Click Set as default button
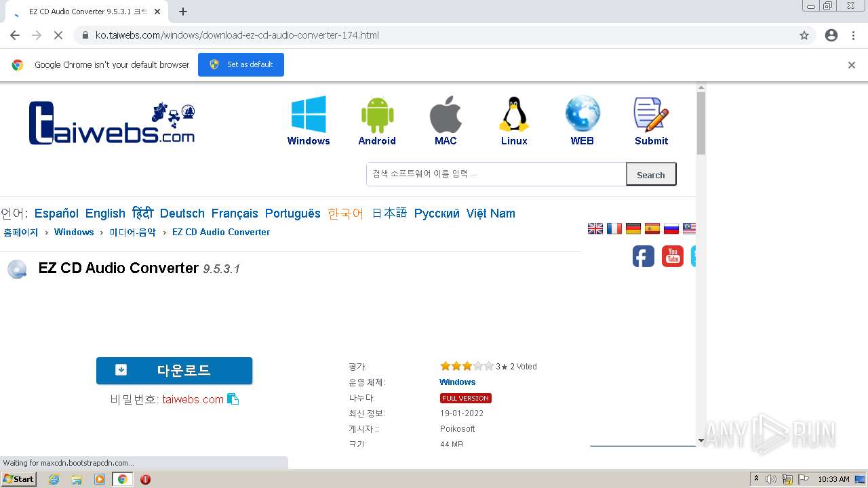The height and width of the screenshot is (488, 868). (241, 64)
